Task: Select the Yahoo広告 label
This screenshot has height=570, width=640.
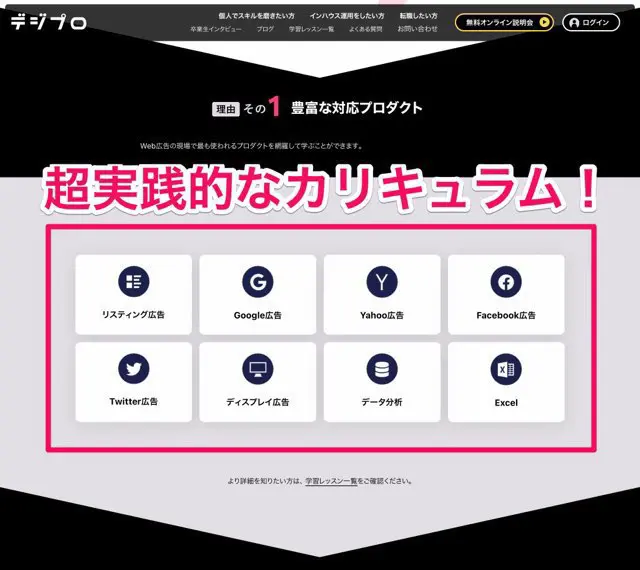Action: [382, 315]
